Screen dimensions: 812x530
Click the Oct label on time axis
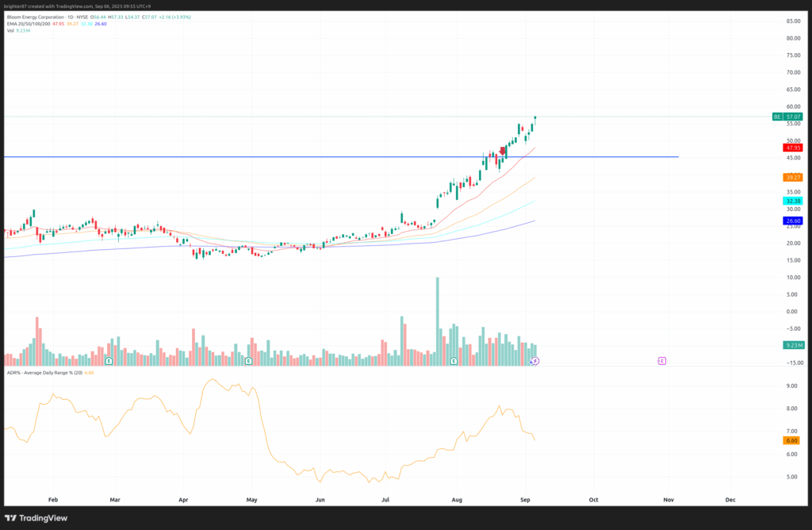tap(593, 500)
